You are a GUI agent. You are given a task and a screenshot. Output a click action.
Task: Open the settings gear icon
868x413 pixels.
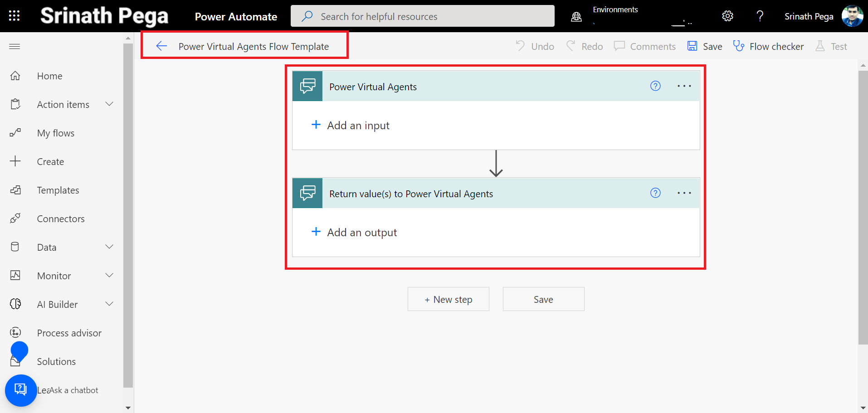tap(727, 16)
